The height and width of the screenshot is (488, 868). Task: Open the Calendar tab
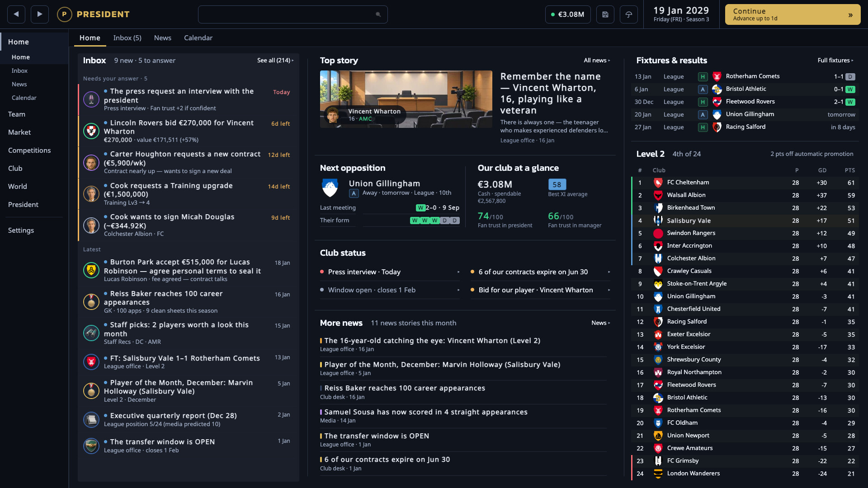tap(198, 38)
